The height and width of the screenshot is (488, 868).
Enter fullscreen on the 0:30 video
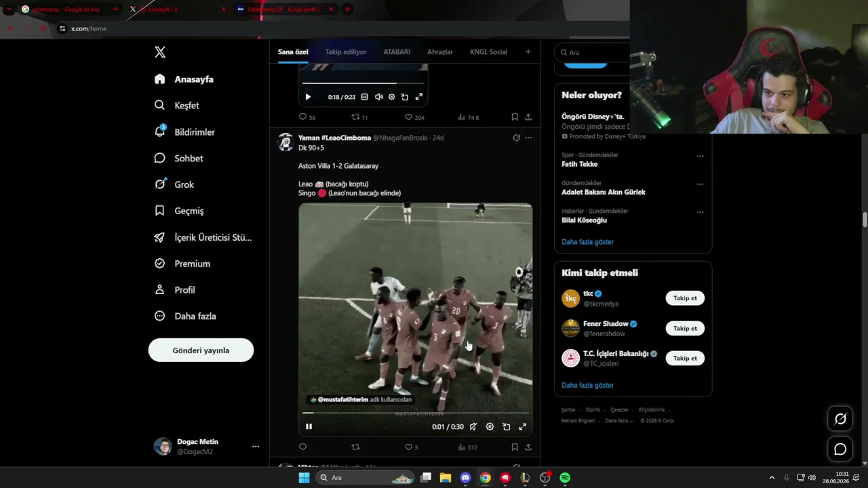coord(522,427)
